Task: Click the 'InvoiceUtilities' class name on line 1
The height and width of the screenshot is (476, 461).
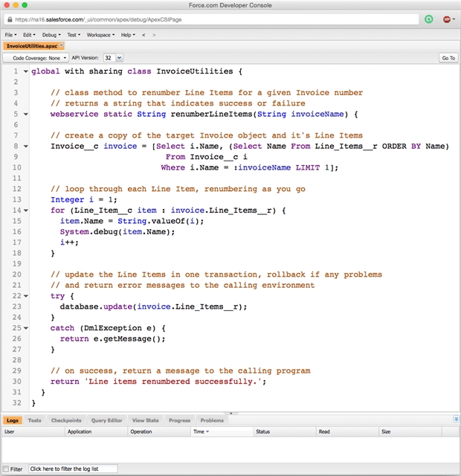Action: 195,71
